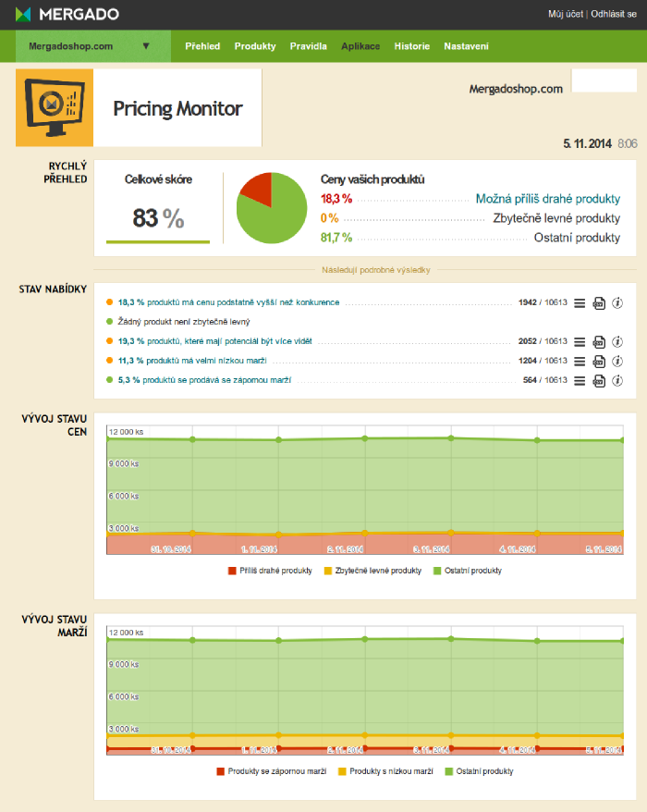Click Odhlásit se link
Screen dimensions: 647x812
(614, 14)
